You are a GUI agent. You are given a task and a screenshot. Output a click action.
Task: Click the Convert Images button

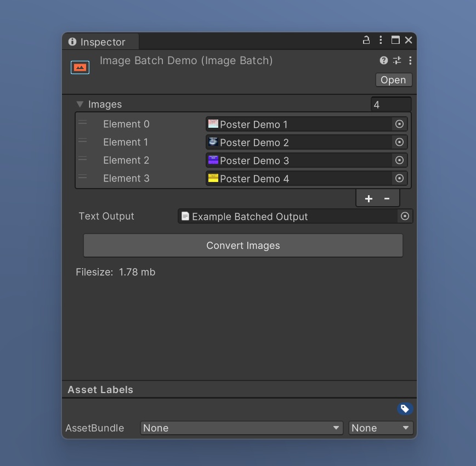[243, 245]
